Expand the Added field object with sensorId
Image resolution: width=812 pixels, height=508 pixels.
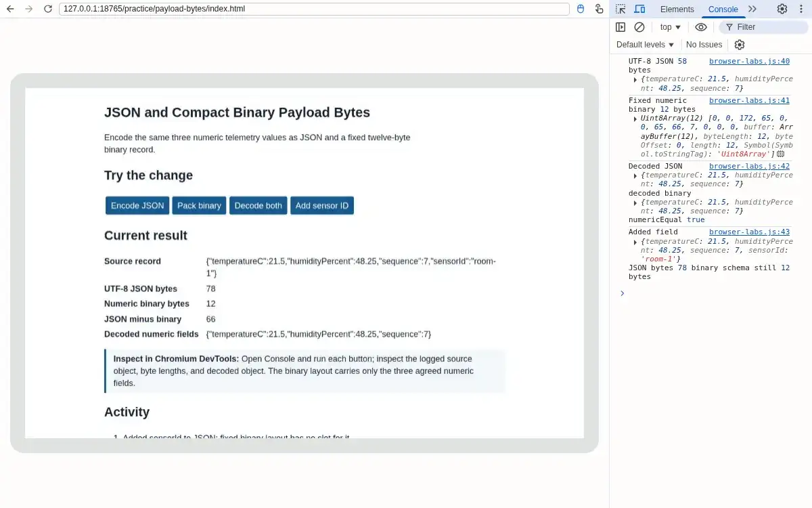[x=635, y=242]
